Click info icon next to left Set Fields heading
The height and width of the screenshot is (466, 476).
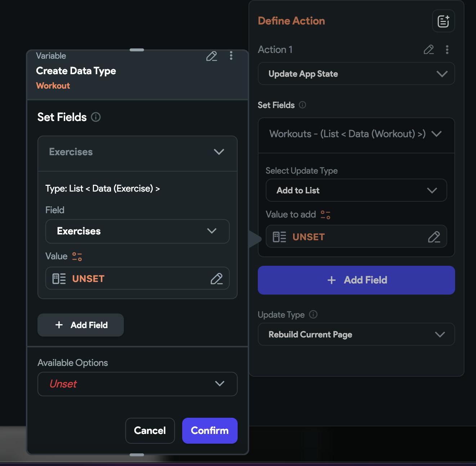point(96,117)
